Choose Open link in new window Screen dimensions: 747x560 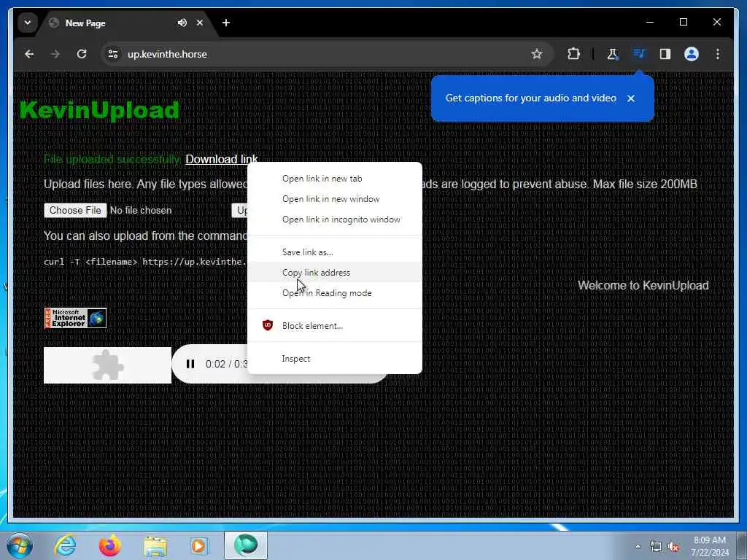[334, 199]
